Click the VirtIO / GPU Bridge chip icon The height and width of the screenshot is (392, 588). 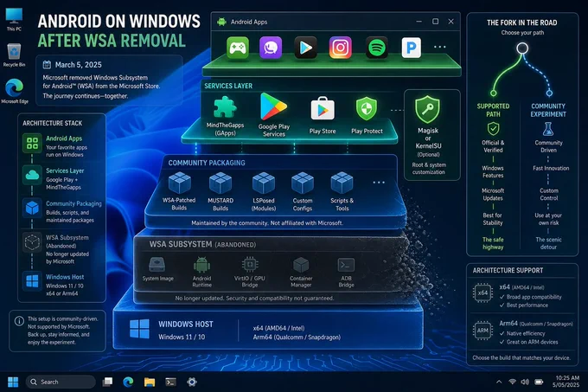click(x=250, y=265)
